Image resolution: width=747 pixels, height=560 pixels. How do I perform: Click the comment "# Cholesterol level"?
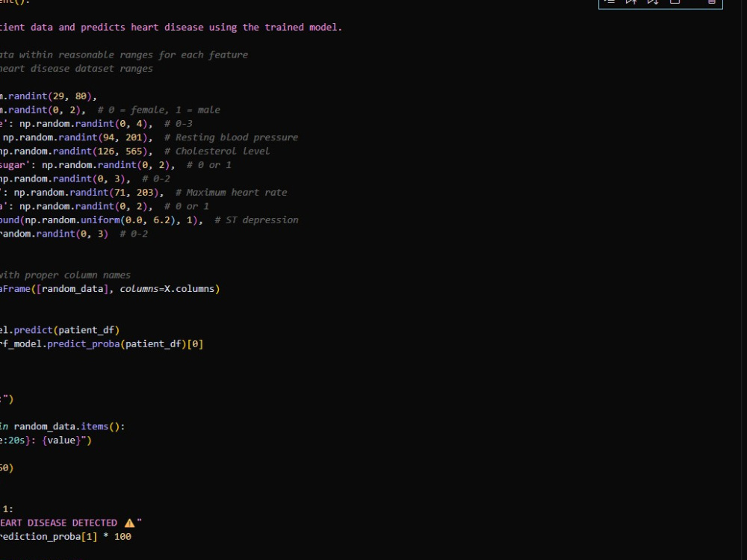(217, 152)
